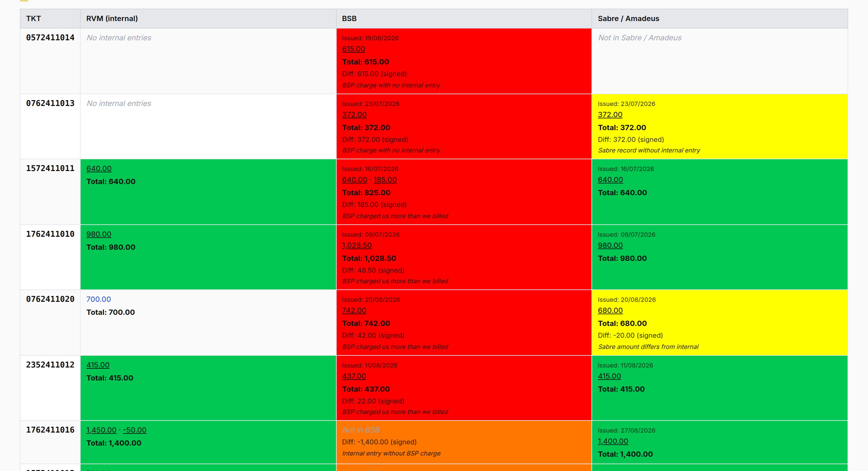Select ticket number 1762411016

point(50,429)
